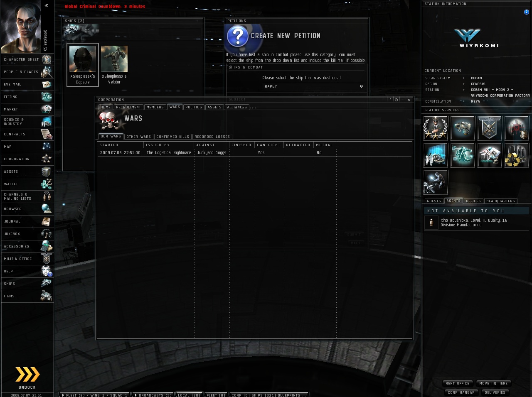
Task: Switch ships view to icon grid mode
Action: 87,31
